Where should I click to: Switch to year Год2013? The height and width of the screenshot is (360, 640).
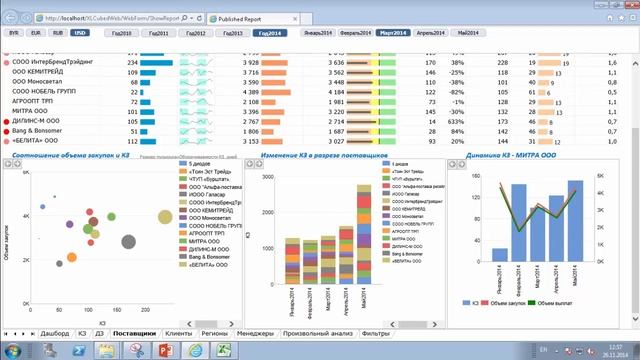point(233,33)
